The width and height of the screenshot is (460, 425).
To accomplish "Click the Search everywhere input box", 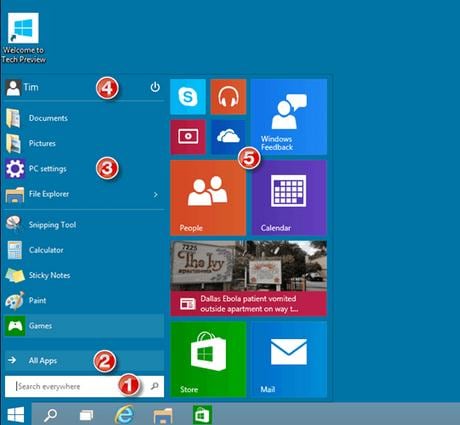I will point(84,387).
